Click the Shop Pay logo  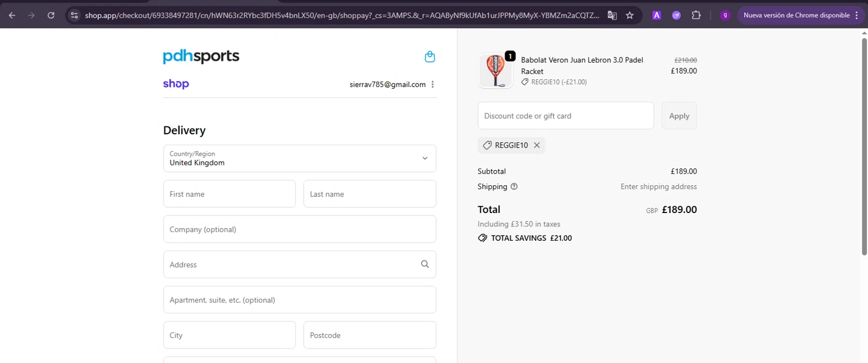click(176, 84)
